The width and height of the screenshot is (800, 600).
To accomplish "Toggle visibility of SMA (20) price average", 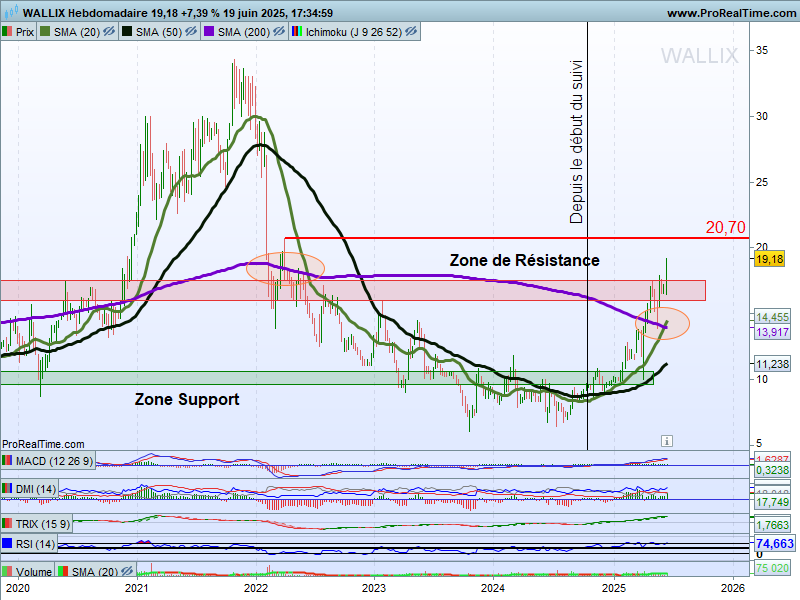I will [109, 32].
